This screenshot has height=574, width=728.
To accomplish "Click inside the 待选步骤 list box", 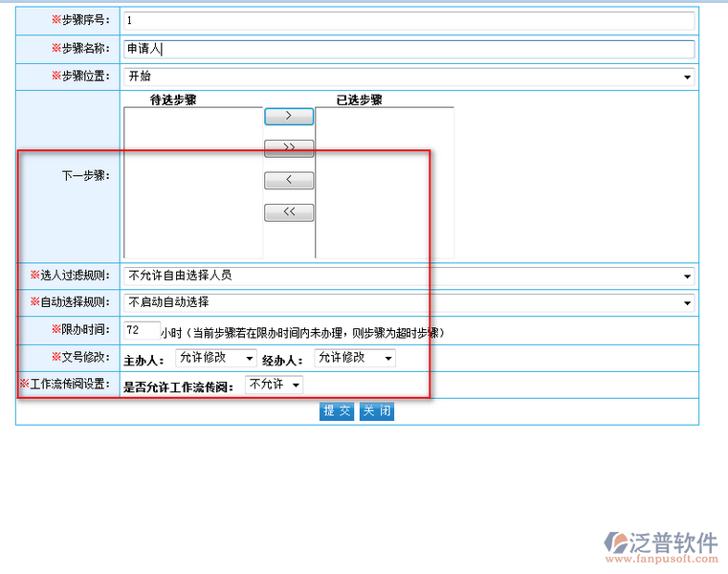I will tap(192, 182).
